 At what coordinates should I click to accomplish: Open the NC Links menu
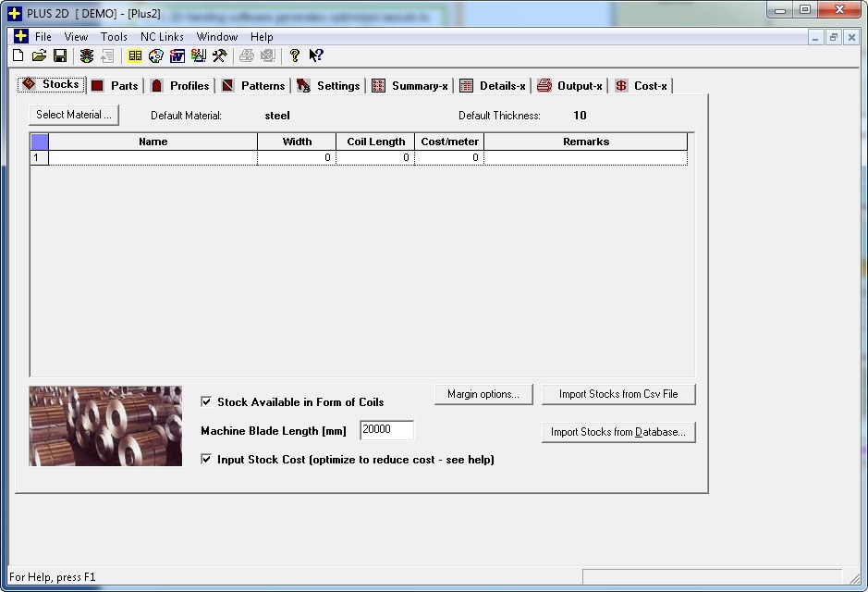click(x=162, y=36)
